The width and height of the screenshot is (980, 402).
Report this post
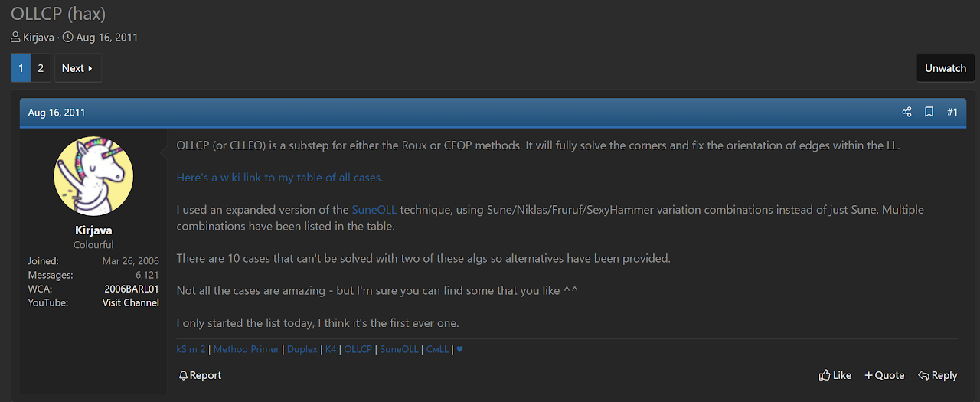coord(200,375)
